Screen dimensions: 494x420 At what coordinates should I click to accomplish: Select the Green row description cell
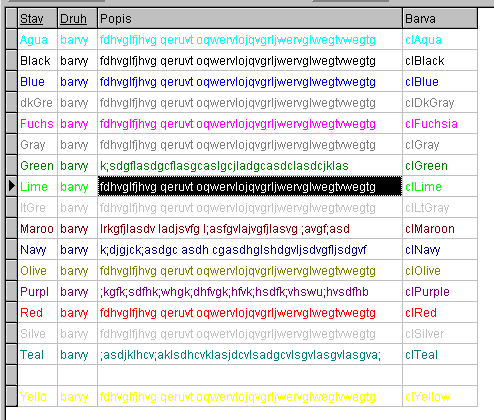point(250,166)
